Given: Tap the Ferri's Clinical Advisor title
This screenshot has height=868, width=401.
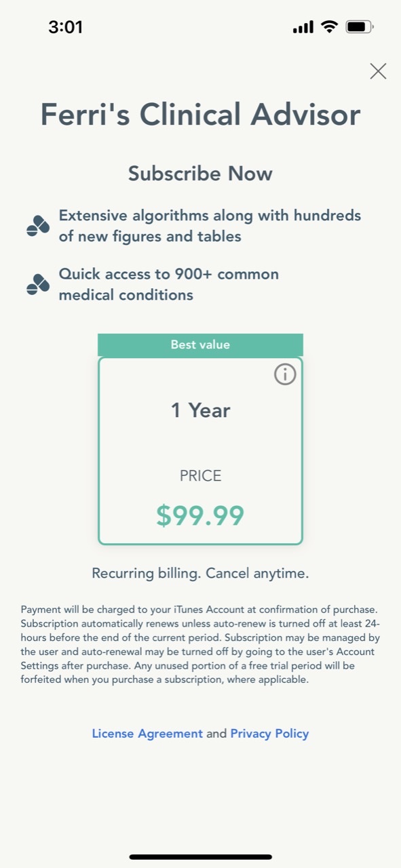Looking at the screenshot, I should coord(200,115).
